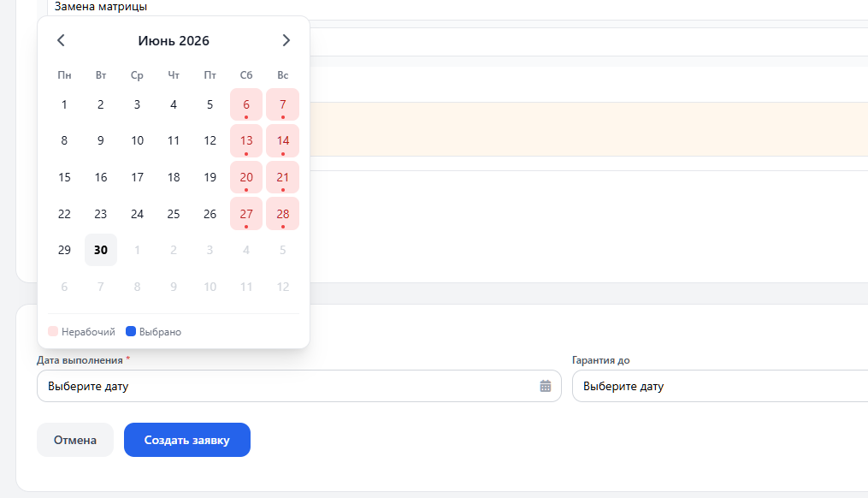Image resolution: width=868 pixels, height=498 pixels.
Task: Go to next month in calendar
Action: pyautogui.click(x=286, y=40)
